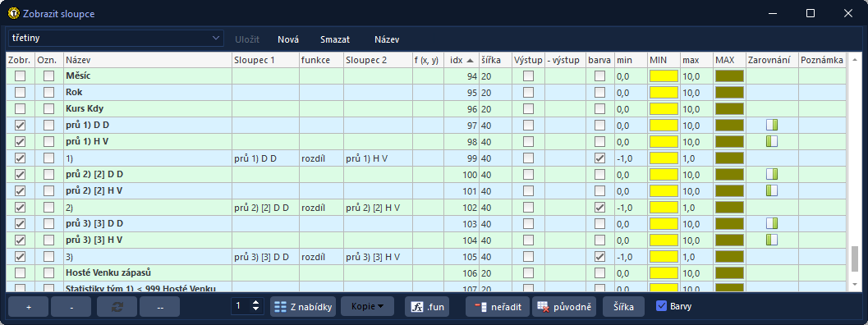Click the Šířka button
868x325 pixels.
click(623, 306)
